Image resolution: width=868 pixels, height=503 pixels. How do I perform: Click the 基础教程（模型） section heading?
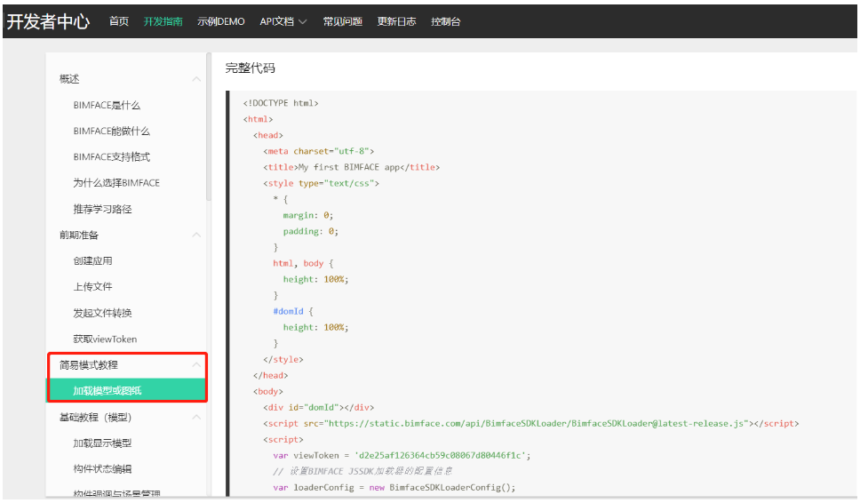pyautogui.click(x=95, y=417)
